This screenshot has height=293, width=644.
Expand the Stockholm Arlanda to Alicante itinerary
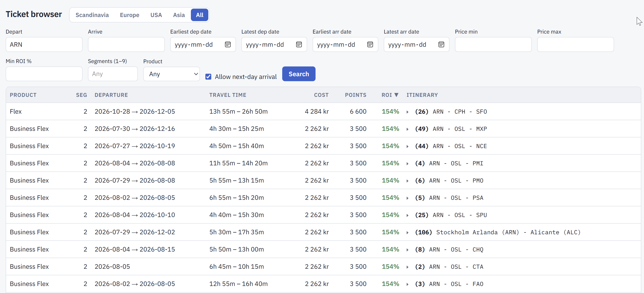point(408,232)
